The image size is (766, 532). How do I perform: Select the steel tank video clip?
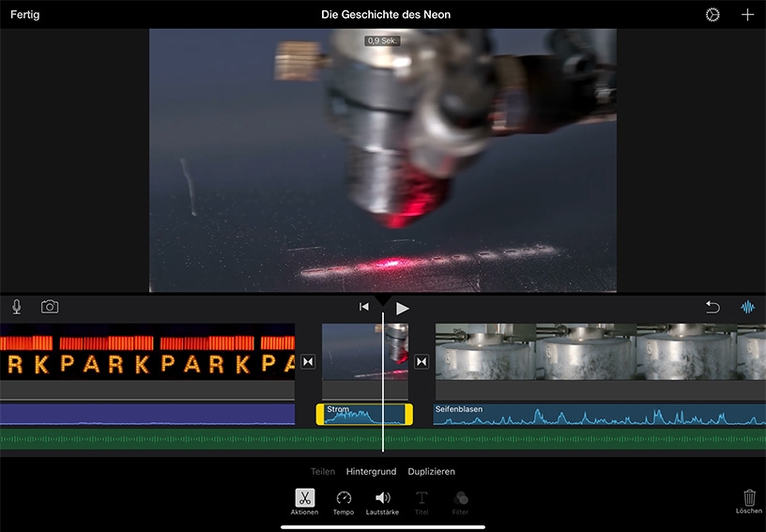point(601,352)
